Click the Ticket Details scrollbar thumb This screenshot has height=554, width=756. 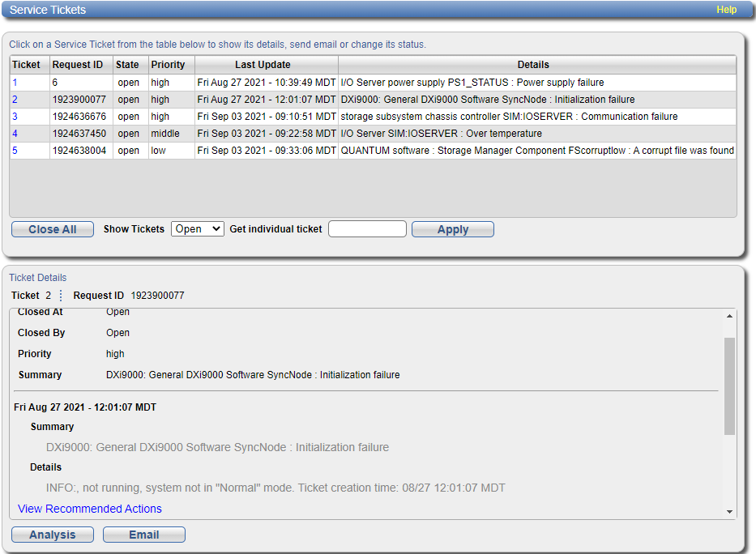click(x=729, y=386)
